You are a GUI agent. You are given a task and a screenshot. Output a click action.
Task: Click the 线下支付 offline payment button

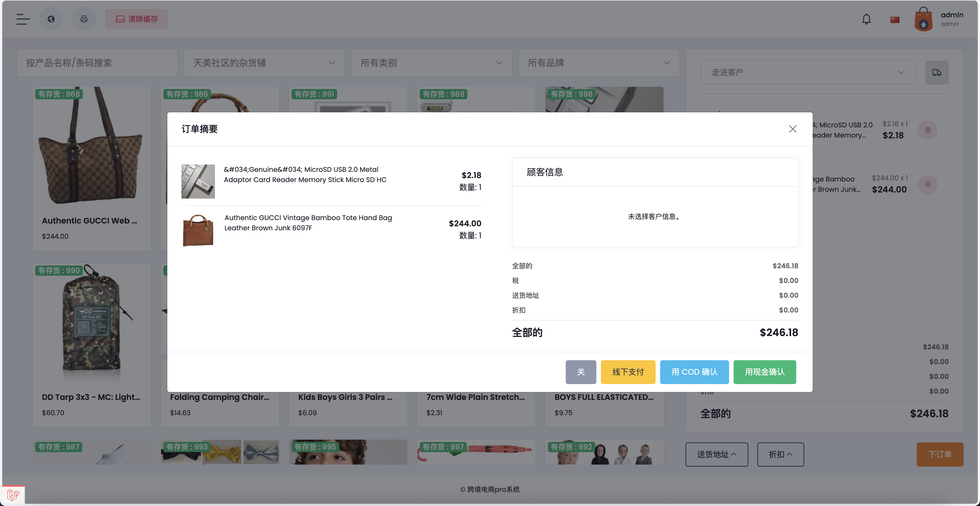coord(628,372)
